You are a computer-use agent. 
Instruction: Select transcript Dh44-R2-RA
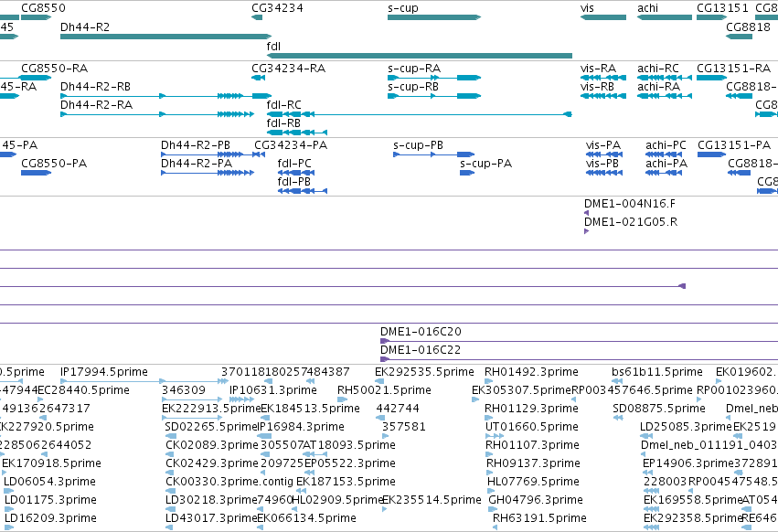96,105
